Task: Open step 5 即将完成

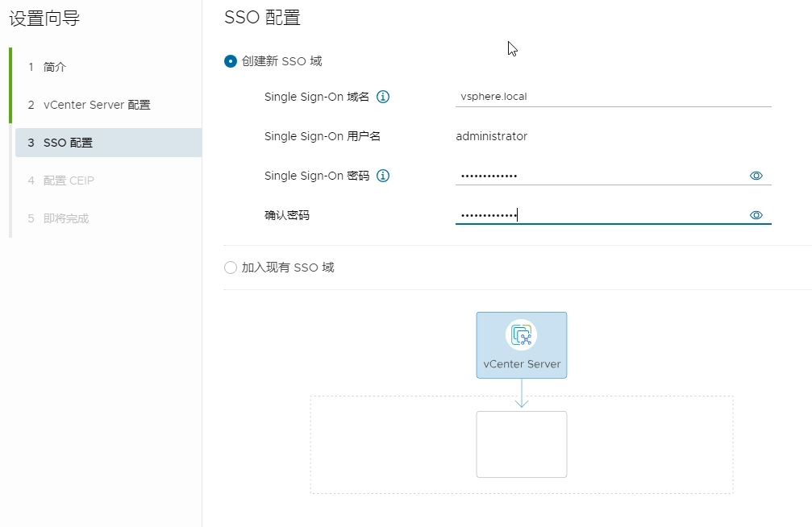Action: pos(109,218)
